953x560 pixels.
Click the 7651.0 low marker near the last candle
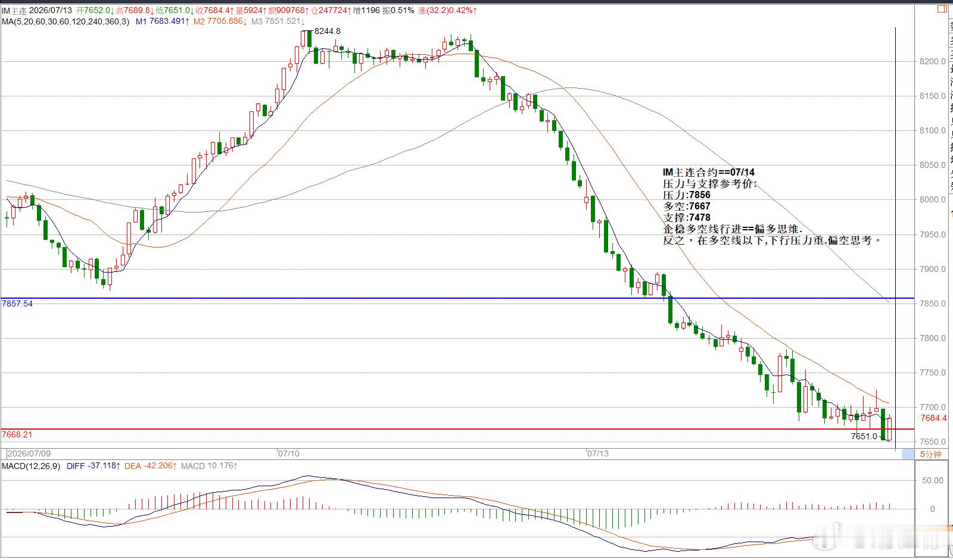point(864,436)
